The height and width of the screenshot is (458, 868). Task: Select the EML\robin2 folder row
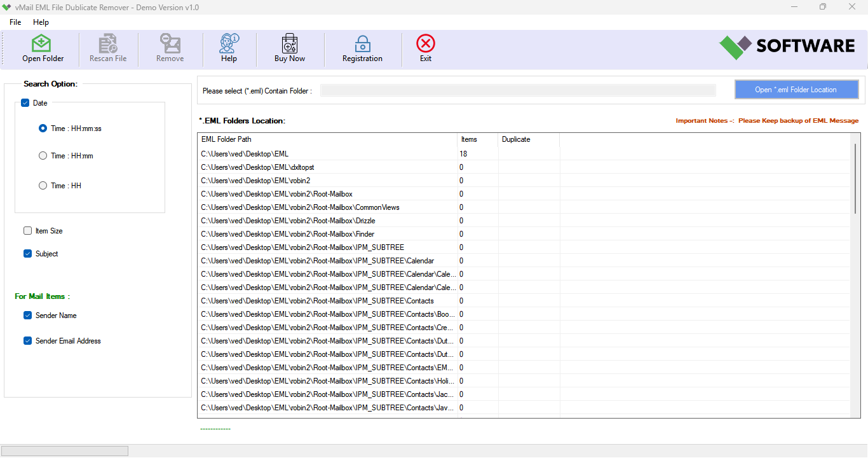524,180
